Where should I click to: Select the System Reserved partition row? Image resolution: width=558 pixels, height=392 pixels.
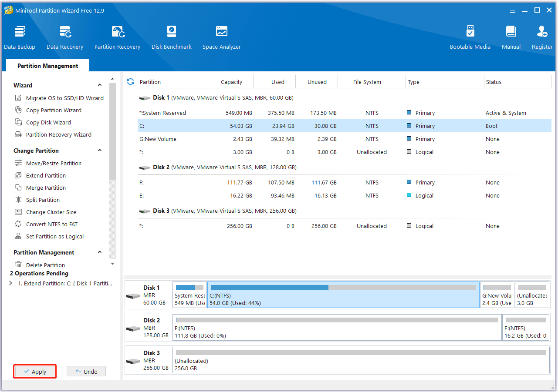[345, 113]
